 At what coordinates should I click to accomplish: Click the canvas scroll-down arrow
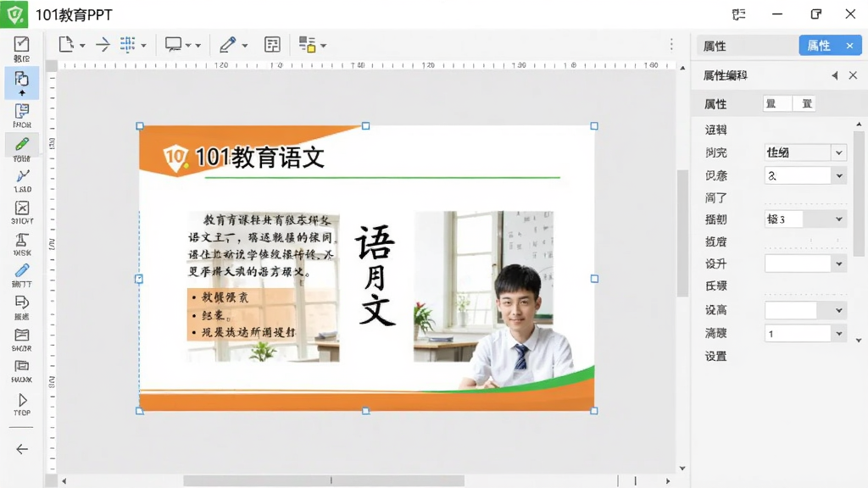point(682,468)
